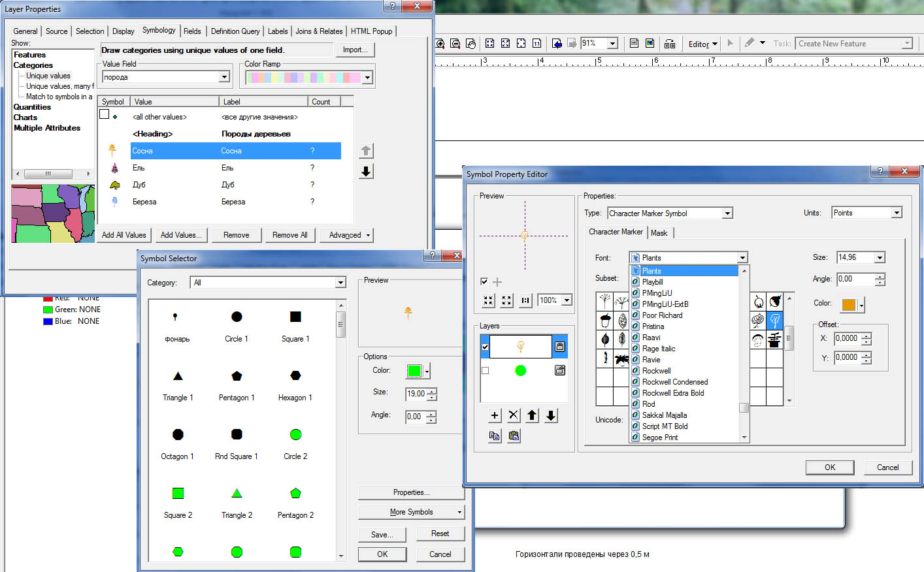The width and height of the screenshot is (924, 572).
Task: Click the 1:1 zoom to 100% icon in toolbar
Action: 536,44
